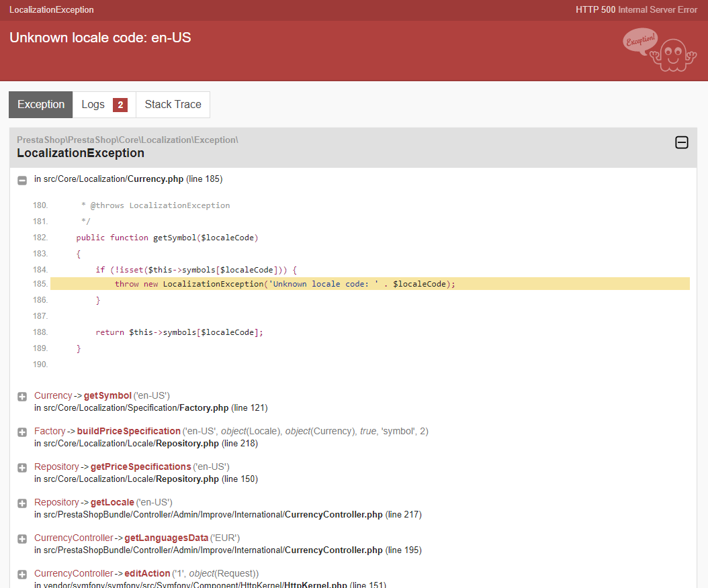This screenshot has height=588, width=708.
Task: Click the exception namespace path text
Action: (128, 140)
